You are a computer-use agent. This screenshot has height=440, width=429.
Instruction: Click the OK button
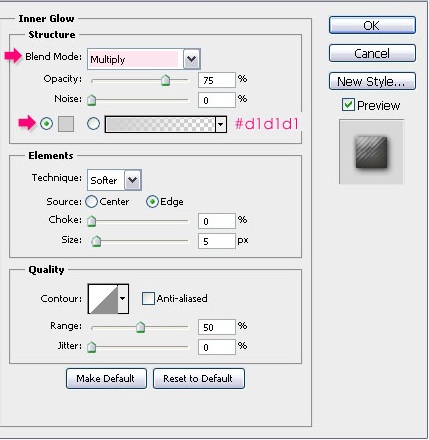click(372, 25)
